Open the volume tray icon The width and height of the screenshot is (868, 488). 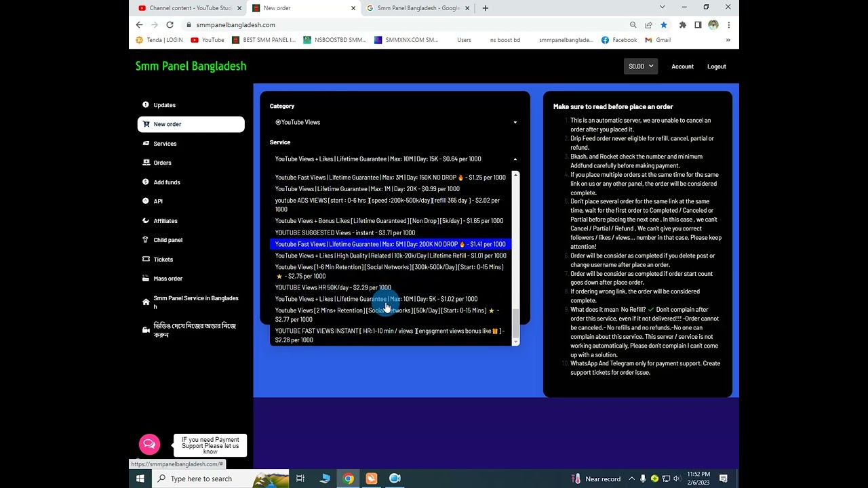click(676, 479)
